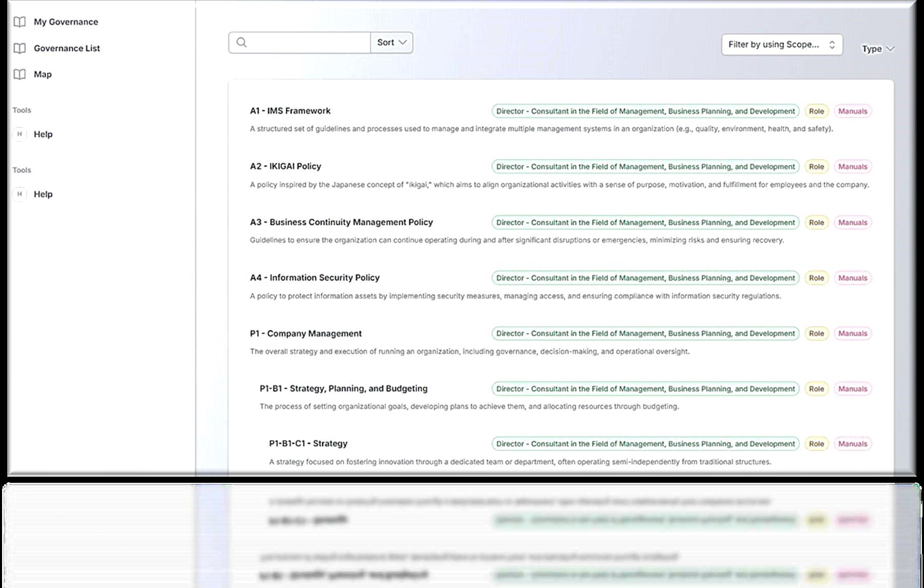Click Manuals tag on A3 Business Continuity row
Viewport: 924px width, 588px height.
point(853,223)
